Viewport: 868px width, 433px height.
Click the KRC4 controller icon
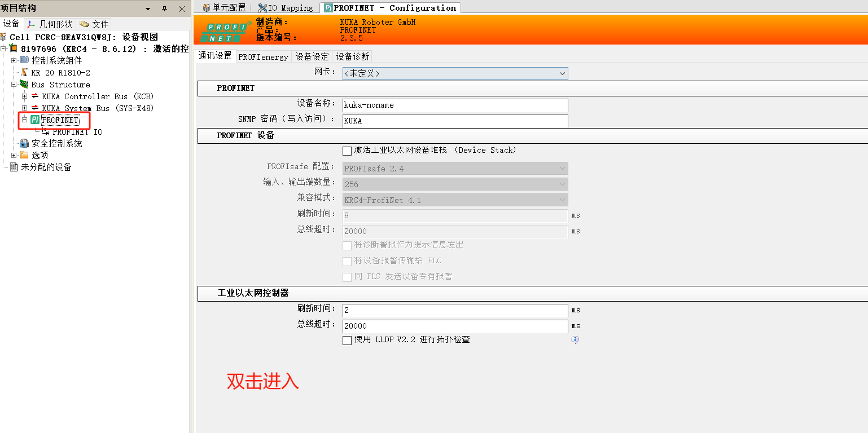[14, 49]
